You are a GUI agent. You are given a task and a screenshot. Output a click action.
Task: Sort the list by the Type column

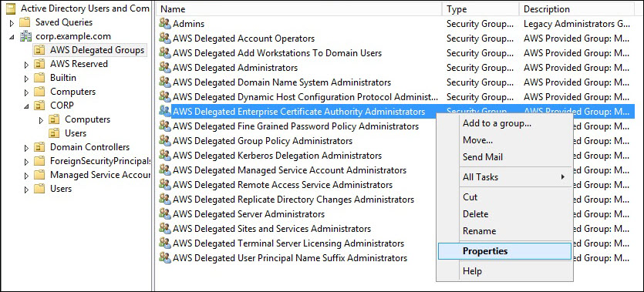pyautogui.click(x=480, y=8)
